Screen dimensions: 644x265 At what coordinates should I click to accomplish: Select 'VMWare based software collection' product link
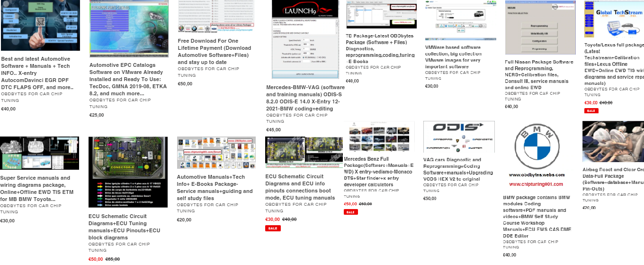453,57
